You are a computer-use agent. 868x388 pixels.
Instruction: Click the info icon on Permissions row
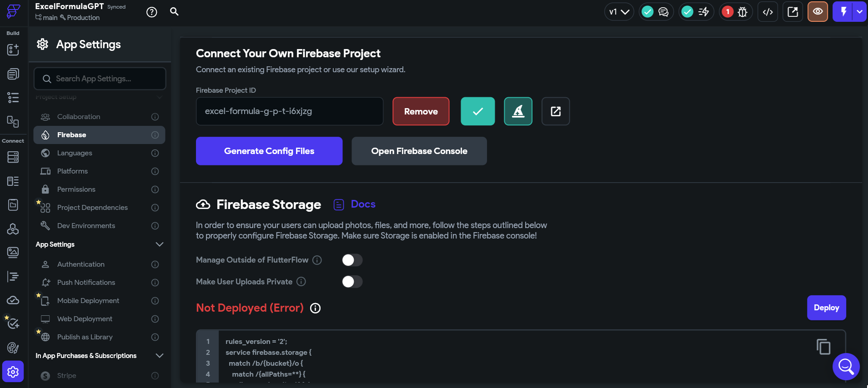(155, 189)
